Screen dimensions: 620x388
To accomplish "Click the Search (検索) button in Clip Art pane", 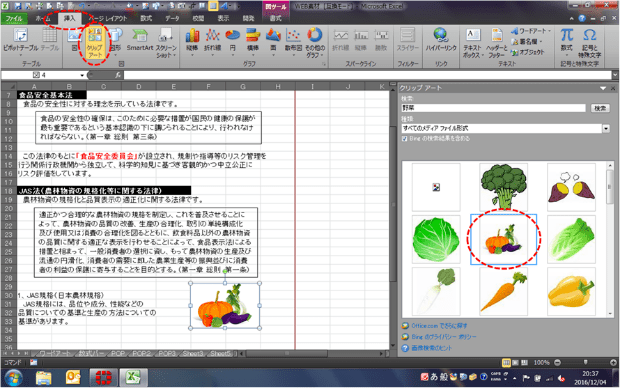I will [600, 108].
